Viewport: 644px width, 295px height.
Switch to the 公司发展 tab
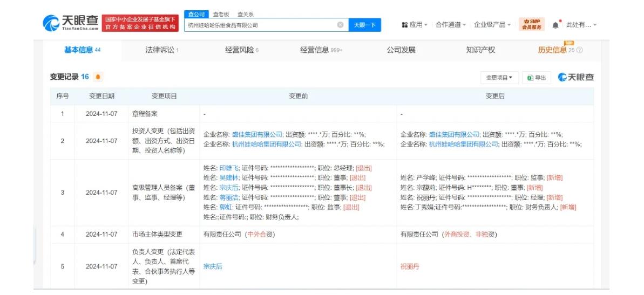[401, 50]
